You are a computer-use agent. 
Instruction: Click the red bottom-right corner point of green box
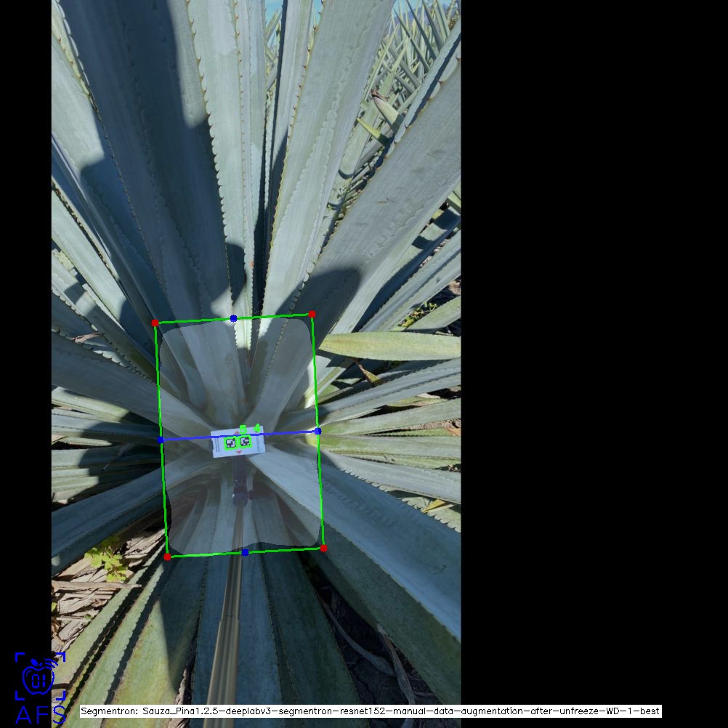click(x=323, y=549)
